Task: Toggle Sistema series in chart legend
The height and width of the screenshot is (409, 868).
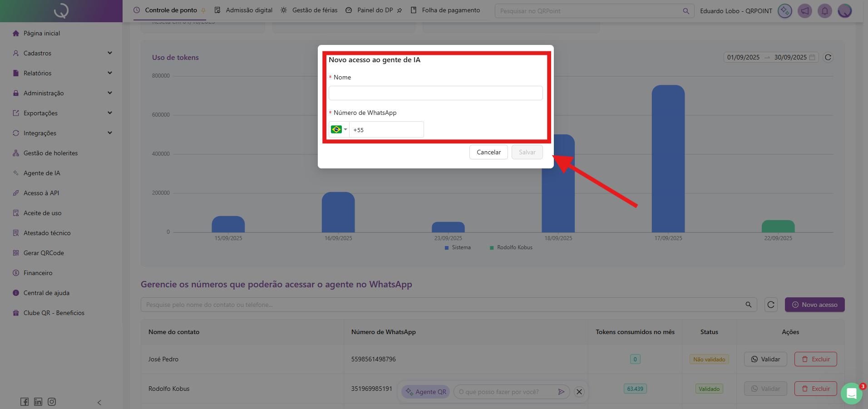Action: point(458,247)
